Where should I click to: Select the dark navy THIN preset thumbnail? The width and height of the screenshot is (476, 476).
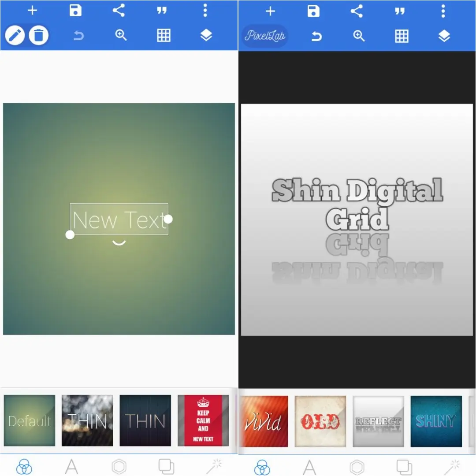pos(145,420)
